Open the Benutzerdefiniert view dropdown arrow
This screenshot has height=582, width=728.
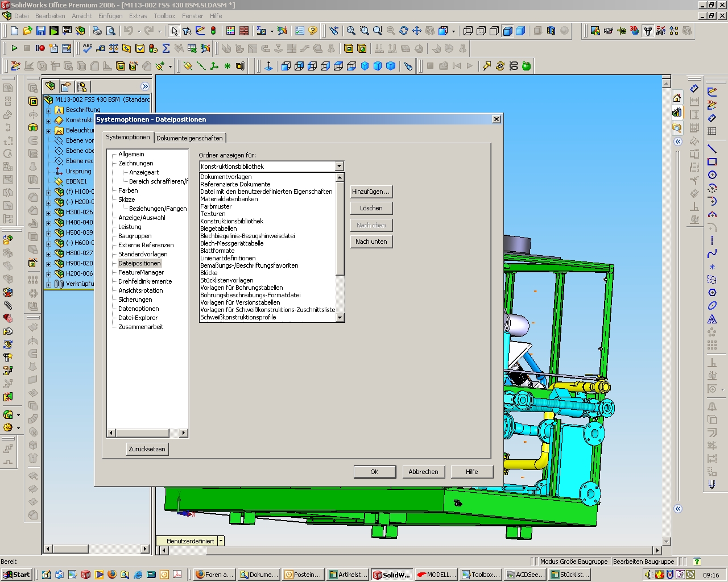pos(221,541)
